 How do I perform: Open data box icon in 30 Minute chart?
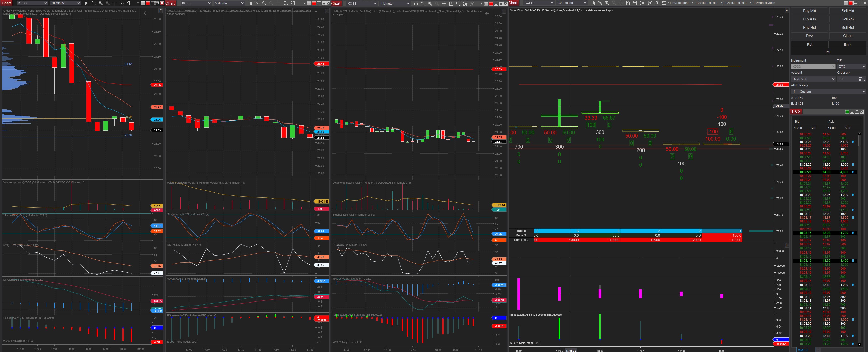click(x=122, y=3)
